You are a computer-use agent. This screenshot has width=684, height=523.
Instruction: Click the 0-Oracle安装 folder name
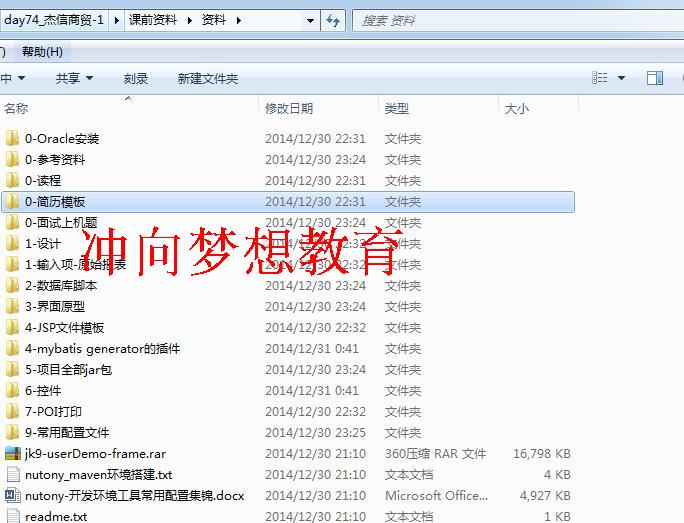pos(62,139)
